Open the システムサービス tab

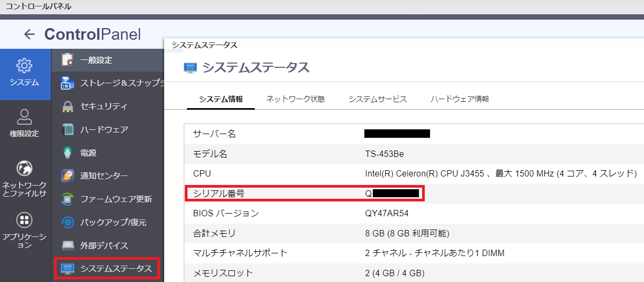pyautogui.click(x=378, y=99)
